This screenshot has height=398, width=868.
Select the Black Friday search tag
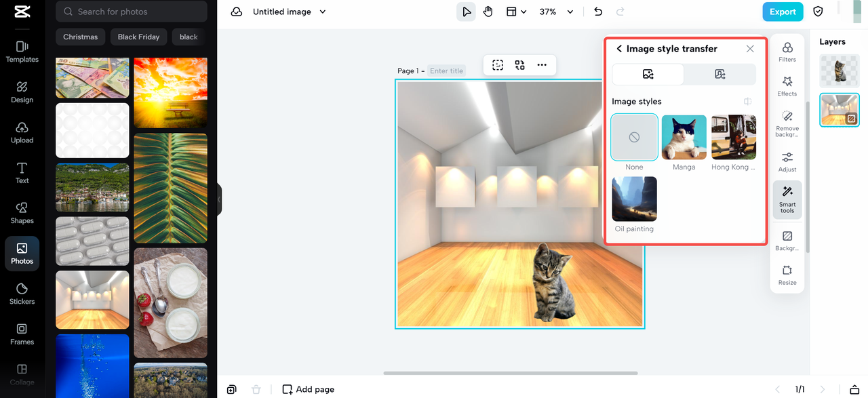pos(138,37)
